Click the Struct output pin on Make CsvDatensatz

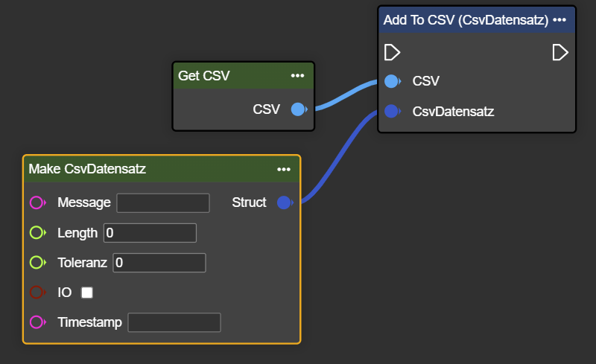284,202
